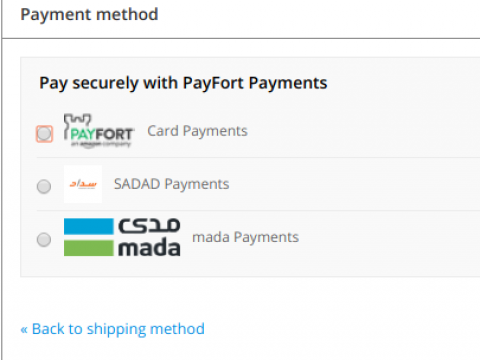480x360 pixels.
Task: Click the divider line below Card Payments row
Action: 258,157
